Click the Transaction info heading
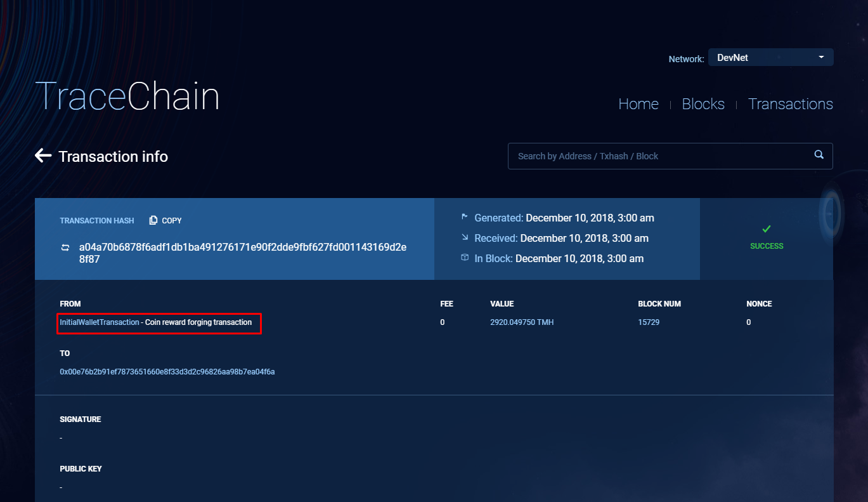This screenshot has width=868, height=502. pos(113,156)
